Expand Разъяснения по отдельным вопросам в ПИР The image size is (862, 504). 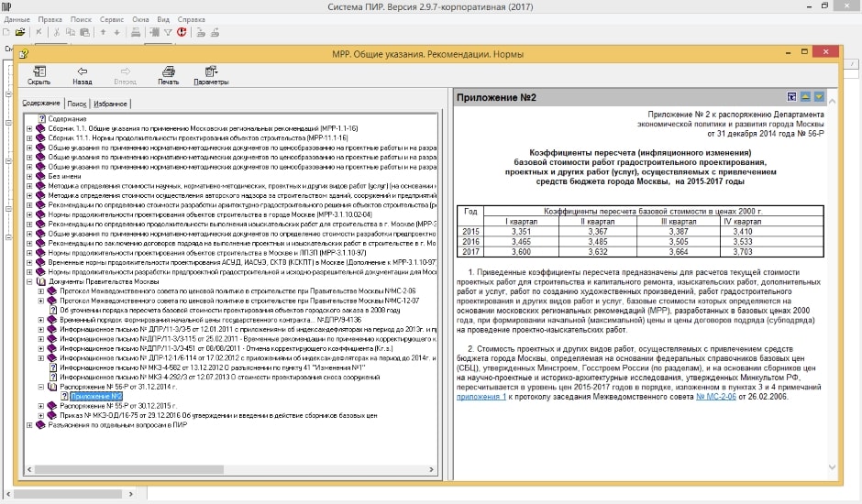coord(29,425)
